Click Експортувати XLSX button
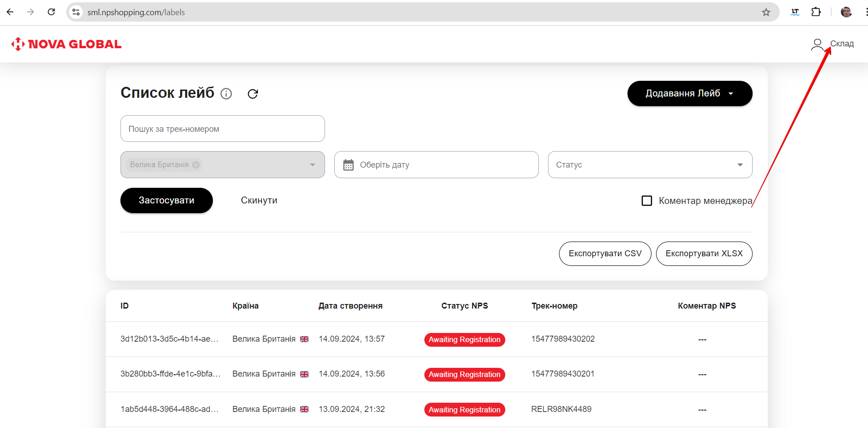 704,253
